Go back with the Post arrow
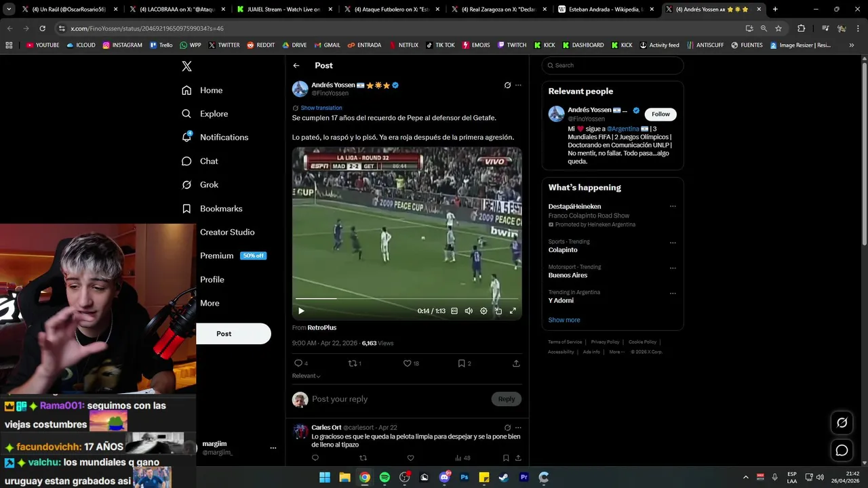Image resolution: width=868 pixels, height=488 pixels. pyautogui.click(x=296, y=66)
